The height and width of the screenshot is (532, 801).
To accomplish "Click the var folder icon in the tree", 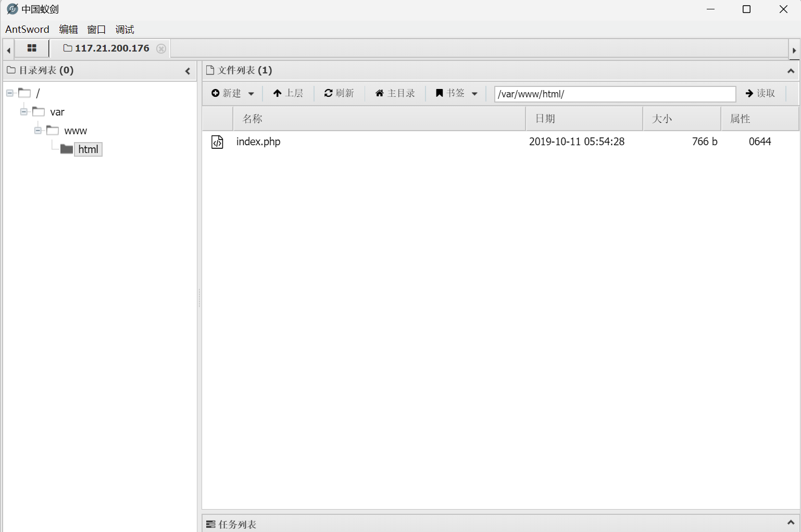I will point(38,111).
